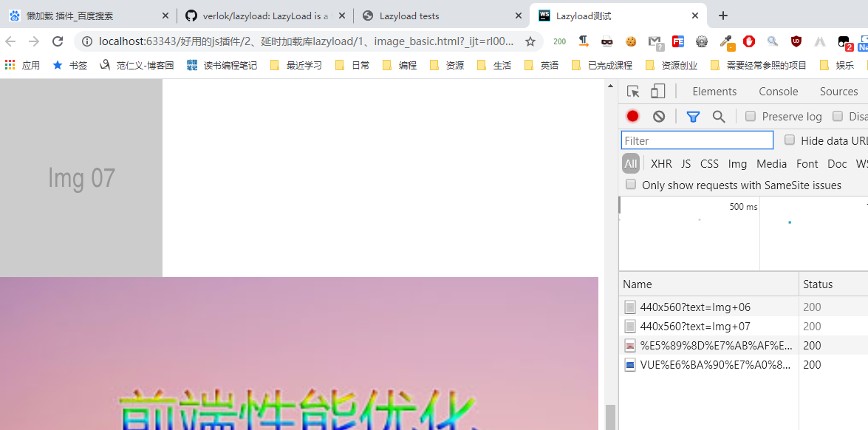This screenshot has height=430, width=868.
Task: Toggle the Disable cache checkbox
Action: [838, 116]
